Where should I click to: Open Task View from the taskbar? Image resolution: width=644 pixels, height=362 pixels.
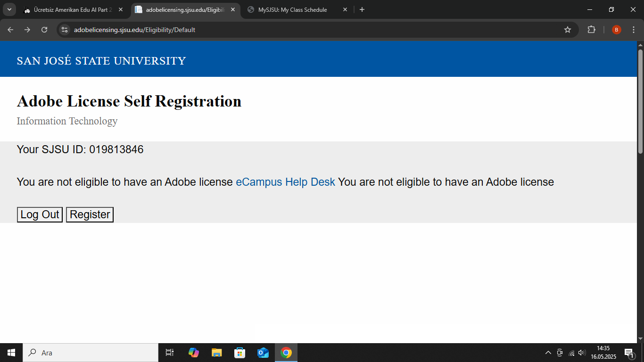click(170, 353)
